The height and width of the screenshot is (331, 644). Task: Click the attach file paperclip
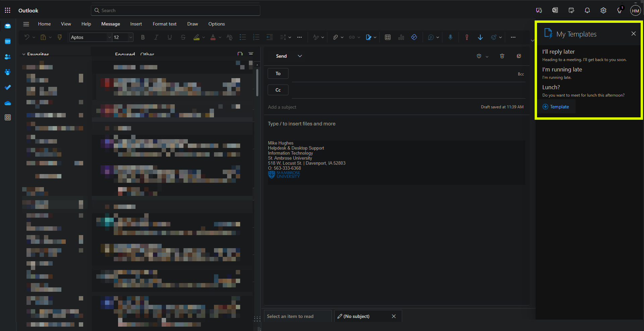335,37
